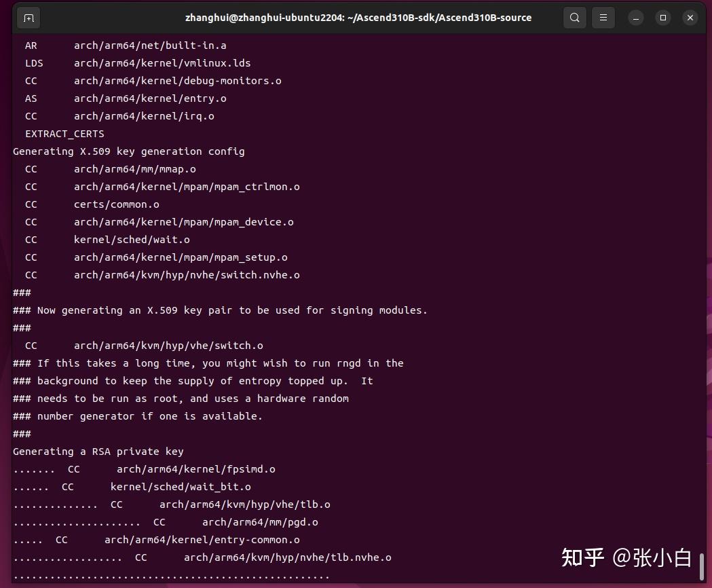
Task: Click the 知乎 @张小白 watermark text
Action: click(x=626, y=557)
